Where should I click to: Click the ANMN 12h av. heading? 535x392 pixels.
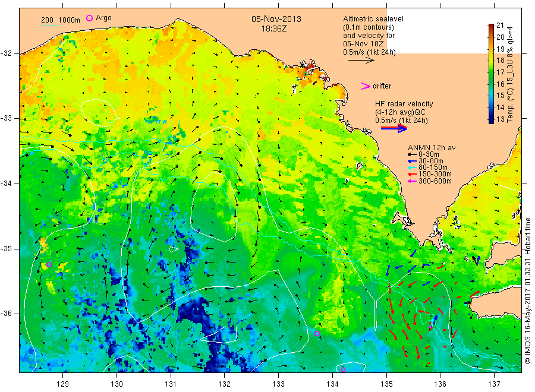pos(433,148)
